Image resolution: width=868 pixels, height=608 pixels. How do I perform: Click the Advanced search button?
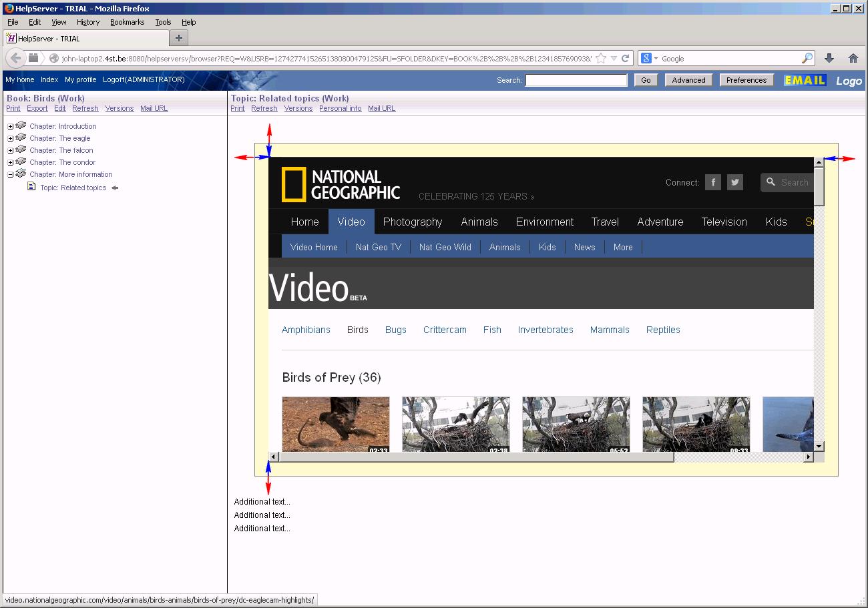688,80
